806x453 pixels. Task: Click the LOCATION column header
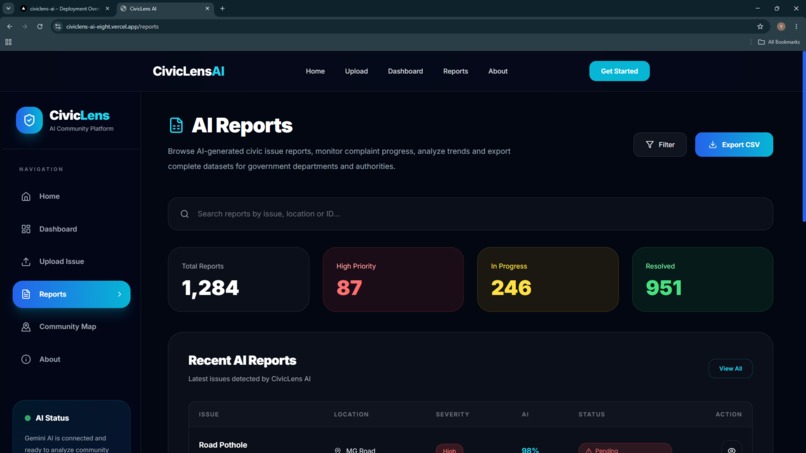[x=351, y=414]
